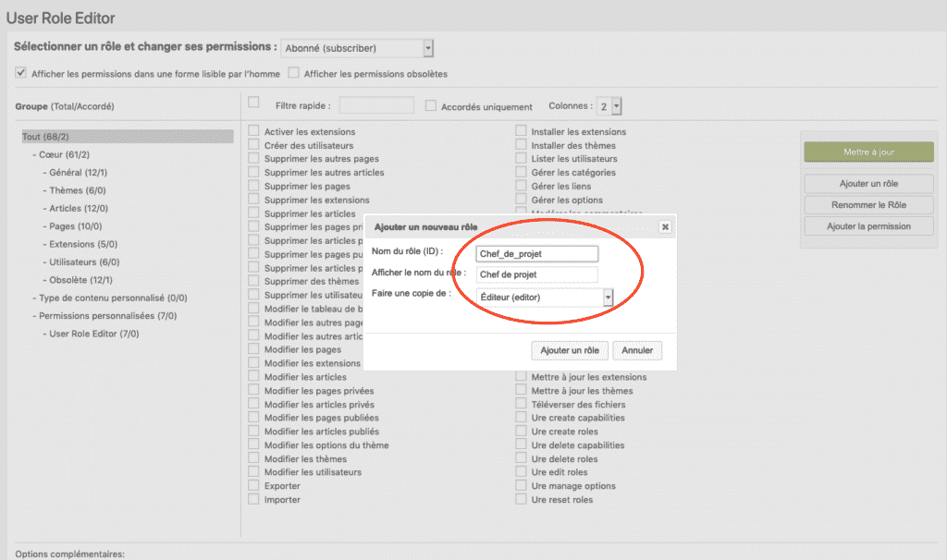Grant the "Exporter" capability
Viewport: 947px width, 560px height.
point(253,485)
